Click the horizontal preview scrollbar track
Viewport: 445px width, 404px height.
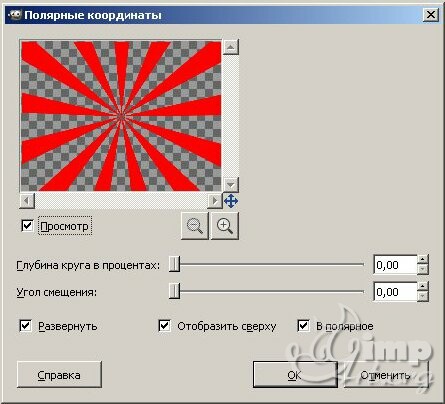121,201
